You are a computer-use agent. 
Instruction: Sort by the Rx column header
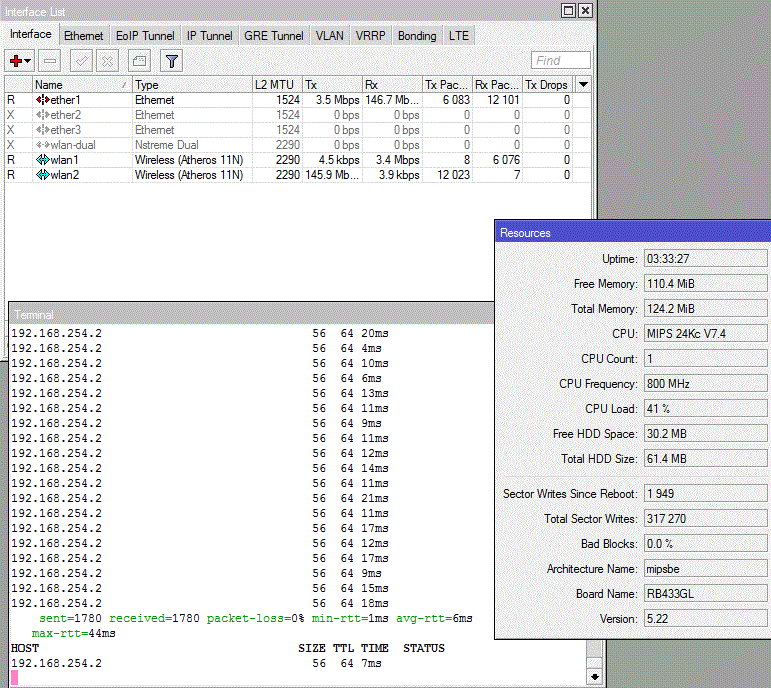click(x=392, y=85)
